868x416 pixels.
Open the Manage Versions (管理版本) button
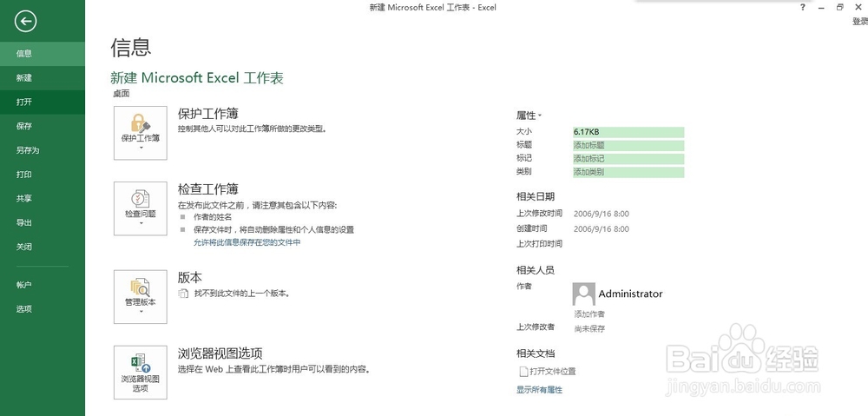141,297
